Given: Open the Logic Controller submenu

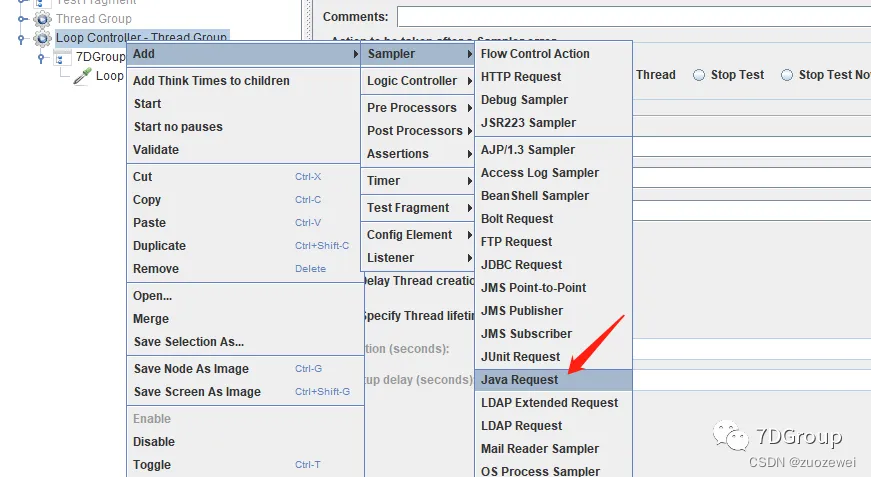Looking at the screenshot, I should click(418, 81).
